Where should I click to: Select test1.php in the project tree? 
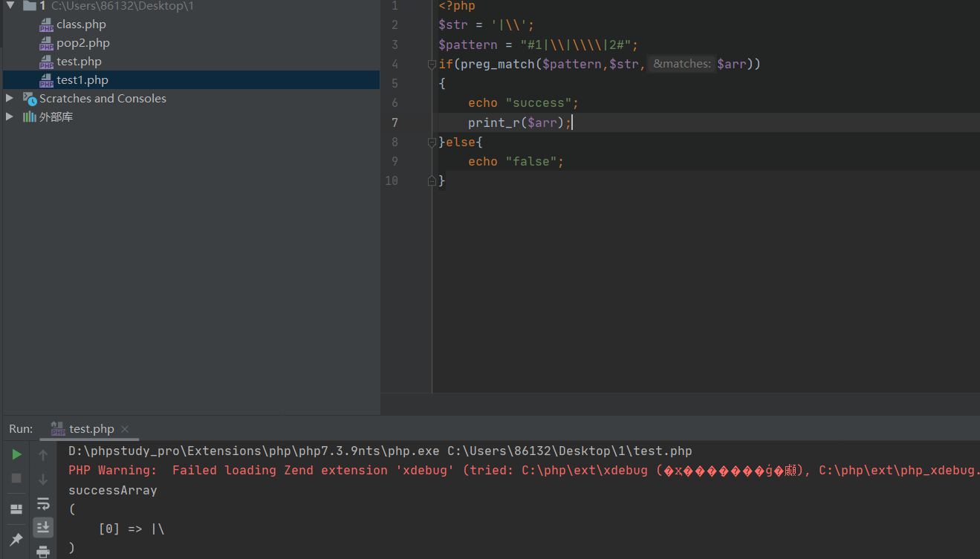coord(82,80)
